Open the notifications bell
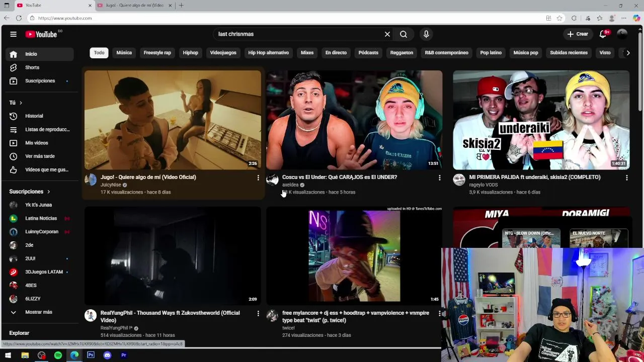Viewport: 644px width, 362px height. [603, 34]
